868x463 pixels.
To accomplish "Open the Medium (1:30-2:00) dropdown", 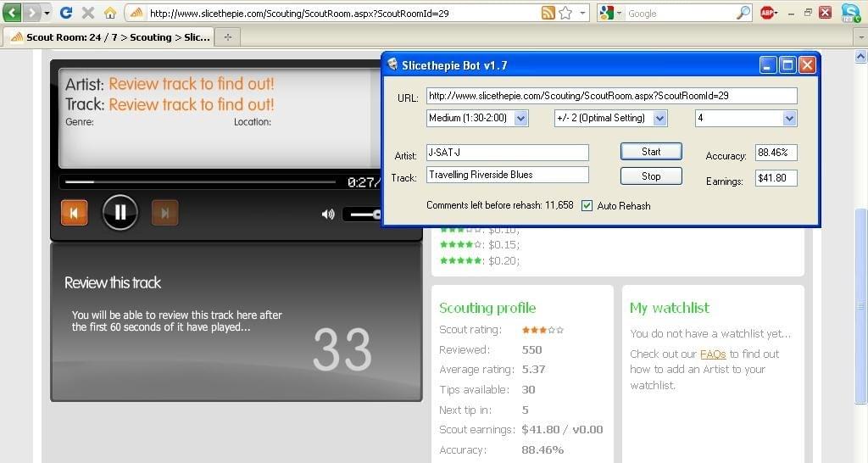I will tap(477, 118).
